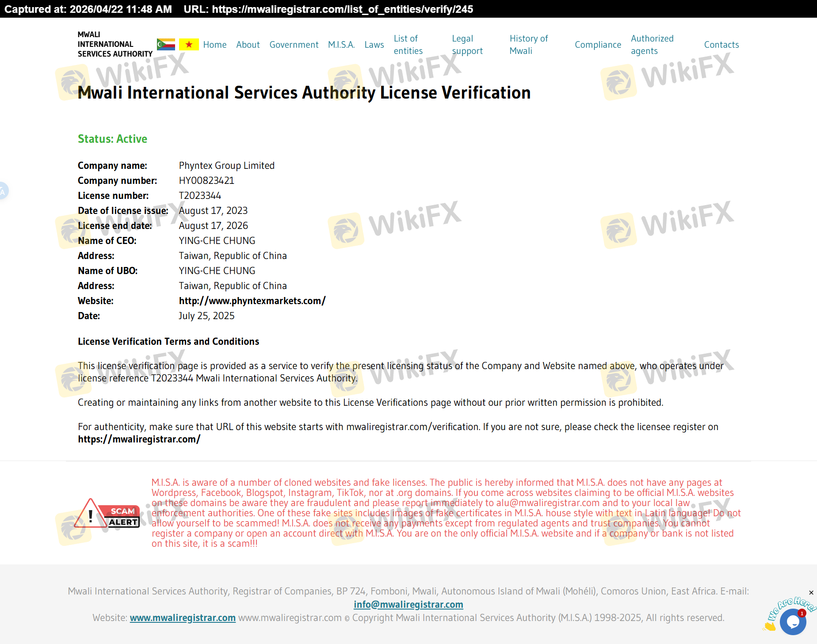Click the Mwali International Services Authority logo text
Screen dimensions: 817x644
pyautogui.click(x=115, y=44)
